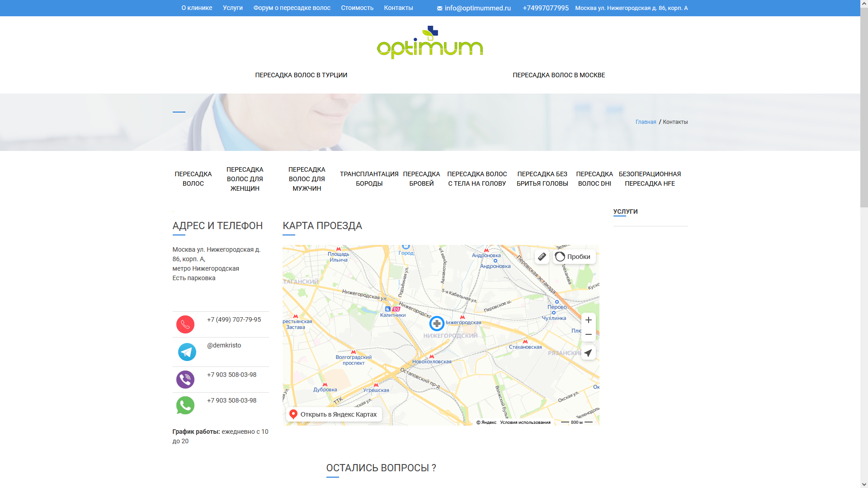Open the green WhatsApp icon
868x488 pixels.
click(185, 405)
